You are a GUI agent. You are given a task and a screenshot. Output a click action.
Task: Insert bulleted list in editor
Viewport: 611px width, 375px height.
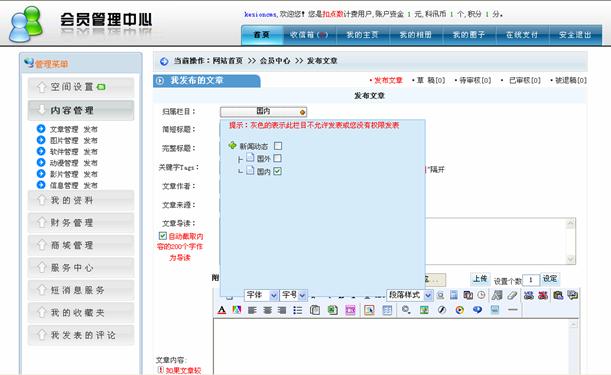pos(298,310)
